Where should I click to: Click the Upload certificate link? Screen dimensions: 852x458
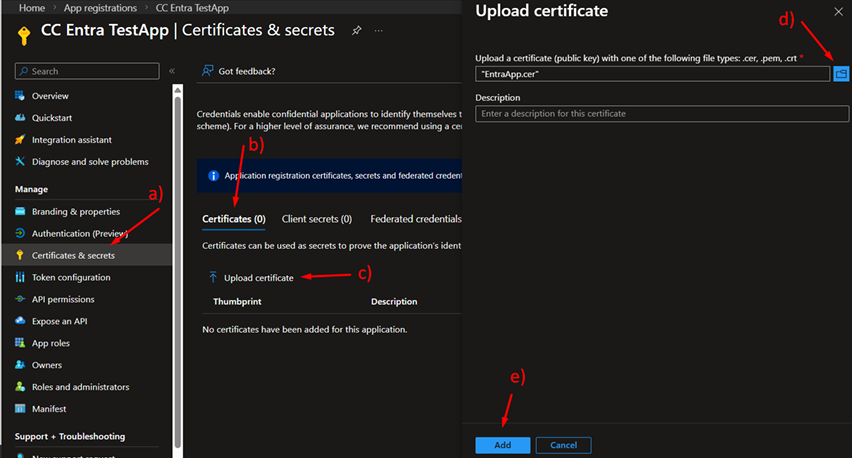pos(257,277)
